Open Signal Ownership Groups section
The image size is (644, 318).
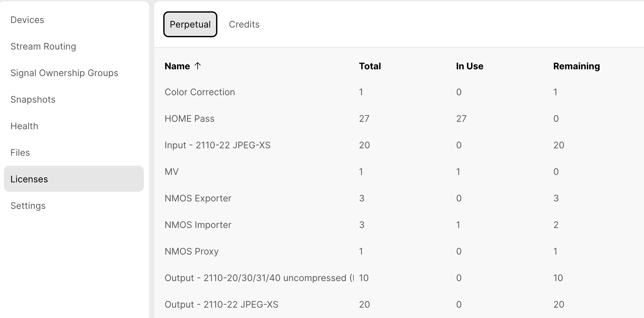[64, 73]
